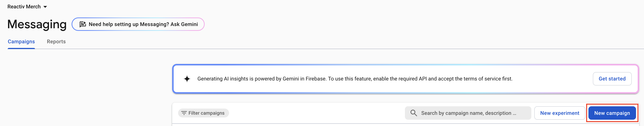644x126 pixels.
Task: Click the filter lines icon in campaigns toolbar
Action: tap(184, 113)
